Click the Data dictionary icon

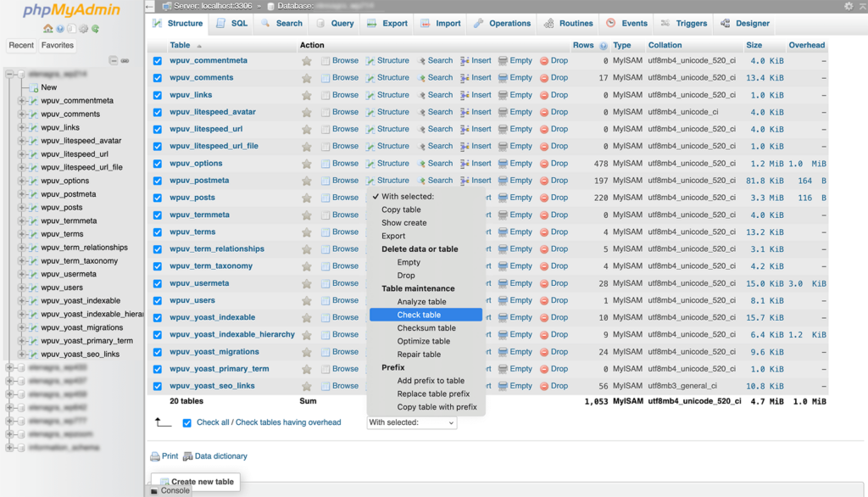[187, 456]
